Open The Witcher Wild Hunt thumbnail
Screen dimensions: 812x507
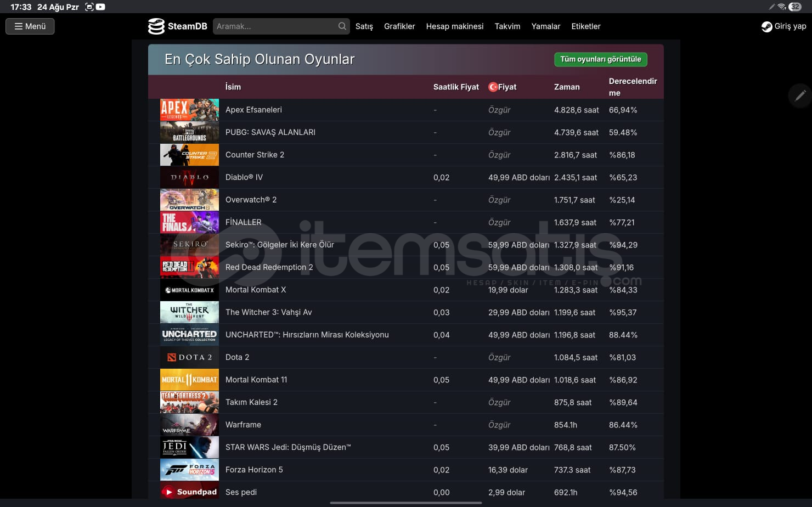click(x=189, y=312)
